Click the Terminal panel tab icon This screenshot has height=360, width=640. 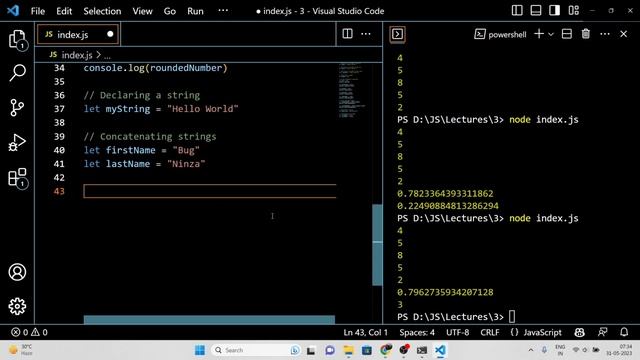(x=398, y=34)
